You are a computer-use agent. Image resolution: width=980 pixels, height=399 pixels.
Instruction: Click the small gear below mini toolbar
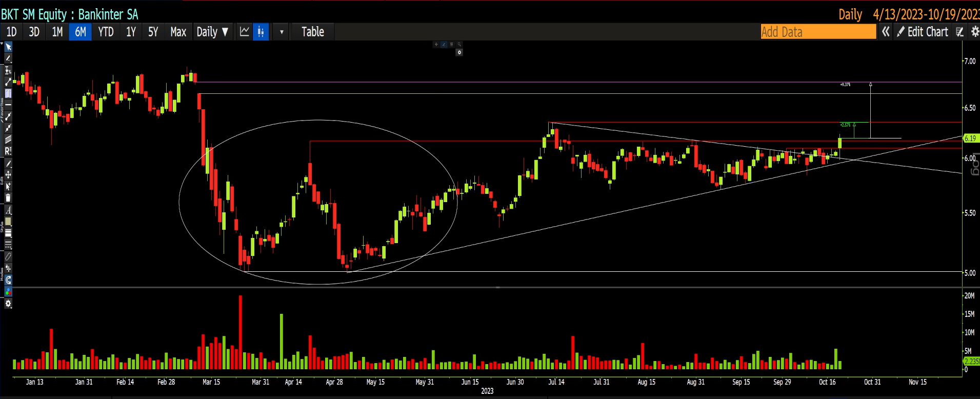pos(459,52)
